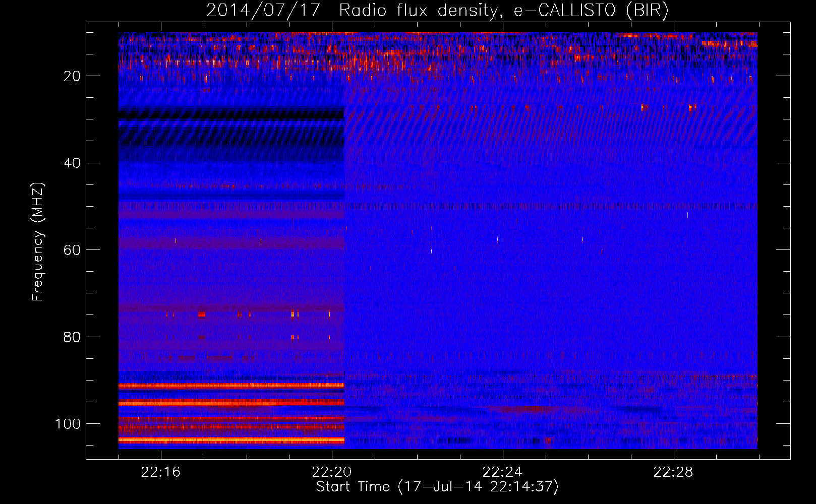Click the 22:20 time tick label
This screenshot has width=816, height=504.
332,472
